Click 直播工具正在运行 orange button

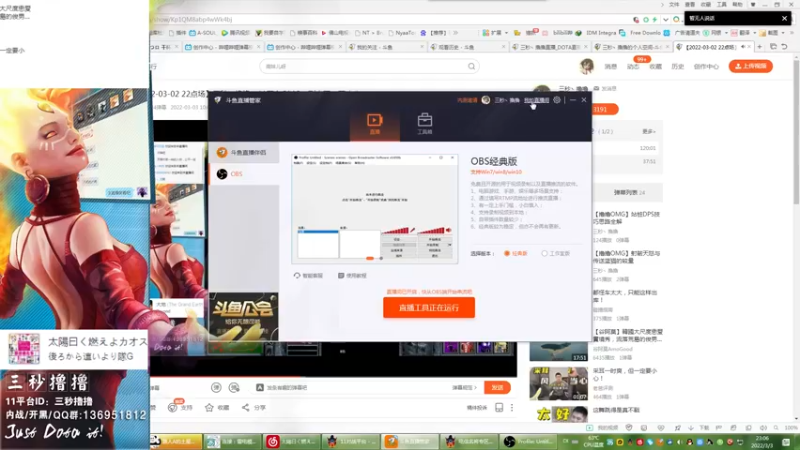tap(429, 308)
